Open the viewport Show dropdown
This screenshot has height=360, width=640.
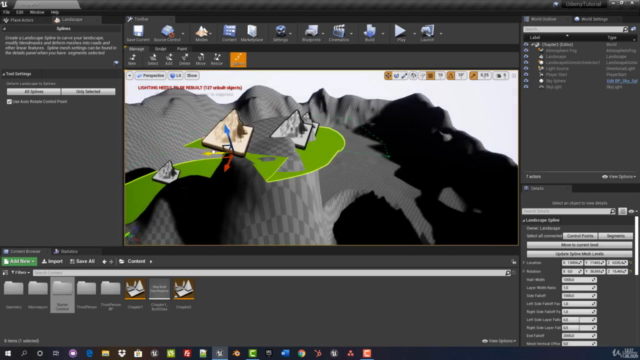(192, 76)
